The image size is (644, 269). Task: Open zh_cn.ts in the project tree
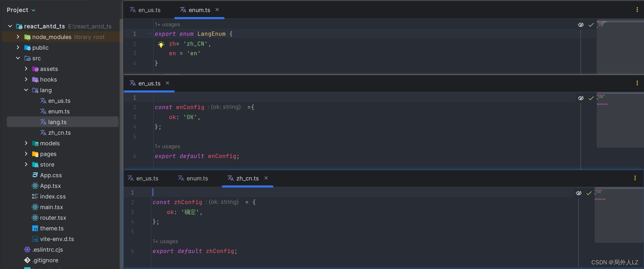click(60, 133)
